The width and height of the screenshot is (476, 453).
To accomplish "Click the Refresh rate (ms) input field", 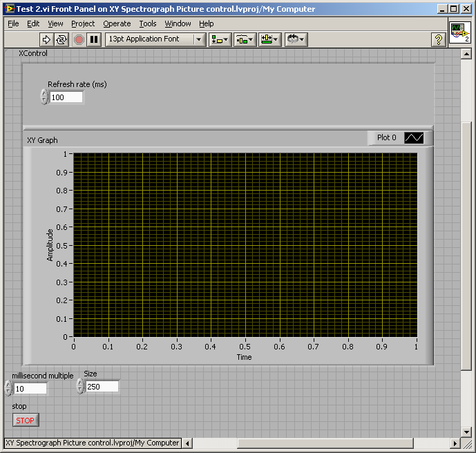I will coord(66,97).
